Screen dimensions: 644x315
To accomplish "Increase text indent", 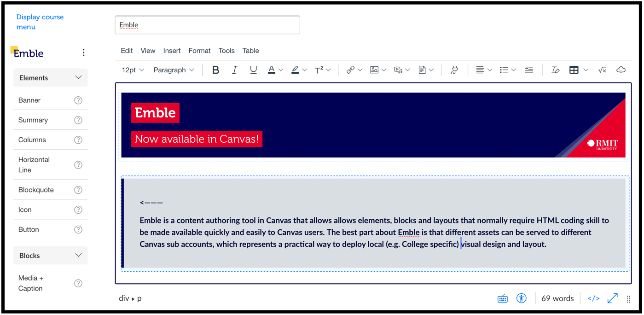I will (x=528, y=70).
